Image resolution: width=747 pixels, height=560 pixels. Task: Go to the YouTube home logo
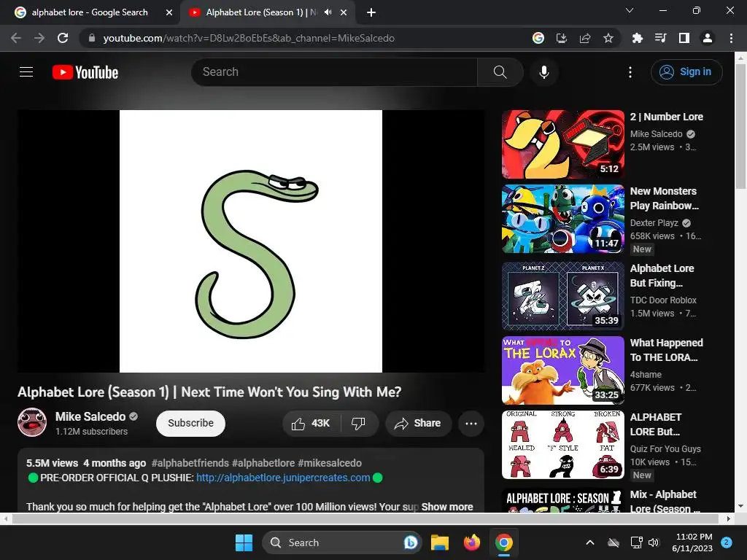click(x=85, y=72)
